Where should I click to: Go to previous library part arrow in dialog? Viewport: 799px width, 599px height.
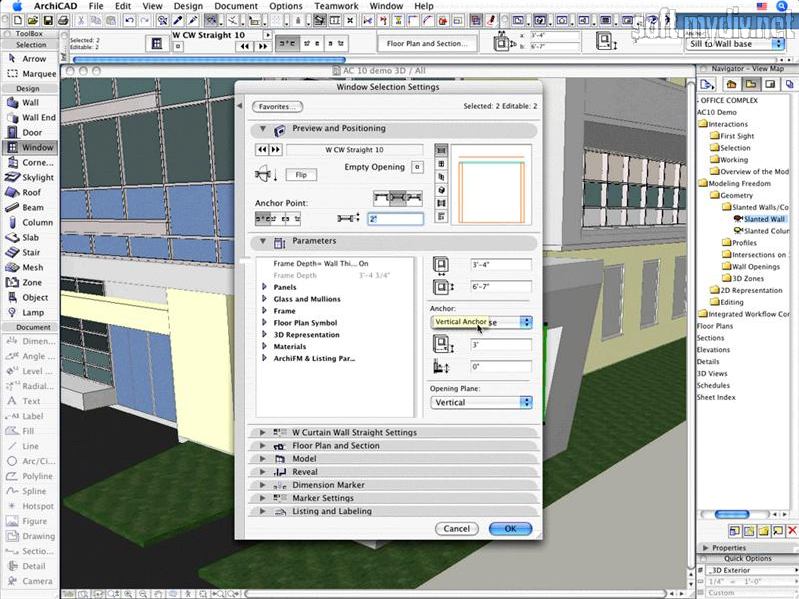click(261, 150)
